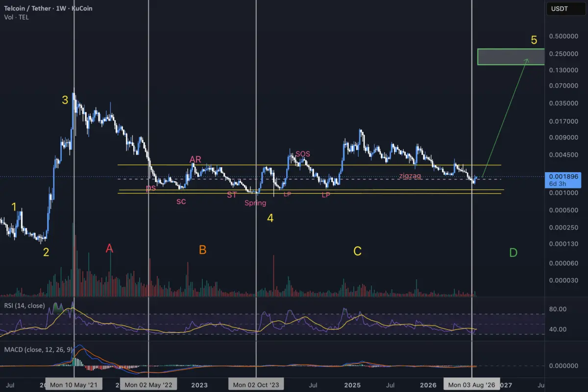This screenshot has width=588, height=392.
Task: Click the green target rectangle near 0.250000
Action: [511, 57]
